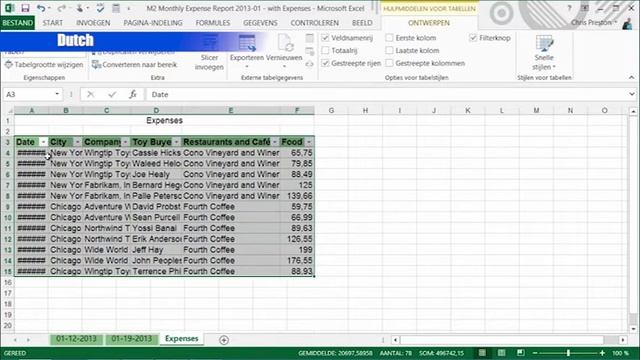The height and width of the screenshot is (360, 640).
Task: Open the insert function dialog
Action: (133, 94)
